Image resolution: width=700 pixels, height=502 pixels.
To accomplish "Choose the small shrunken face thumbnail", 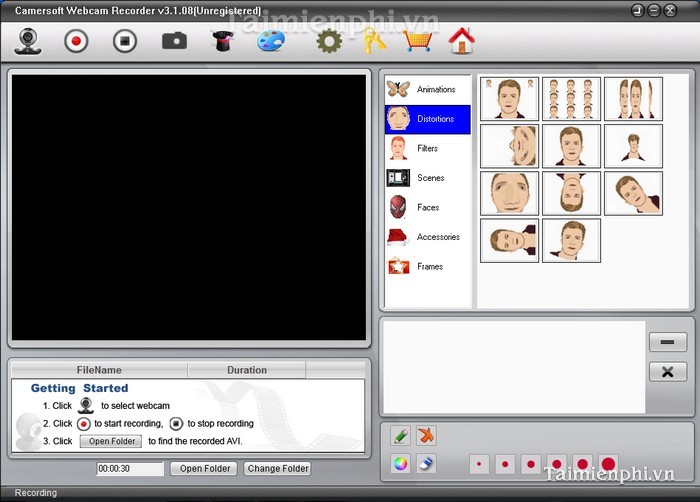I will point(633,146).
